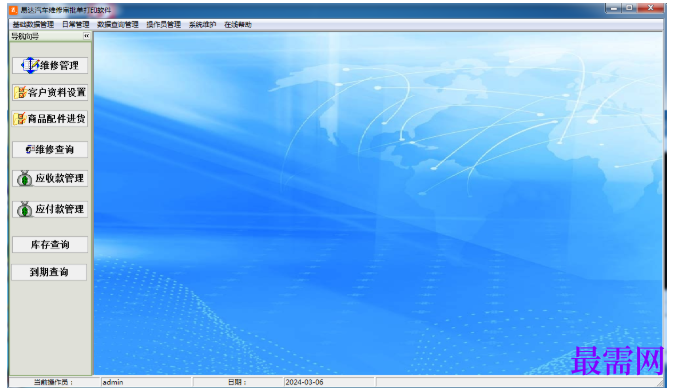Click the admin operator status field

(x=146, y=382)
